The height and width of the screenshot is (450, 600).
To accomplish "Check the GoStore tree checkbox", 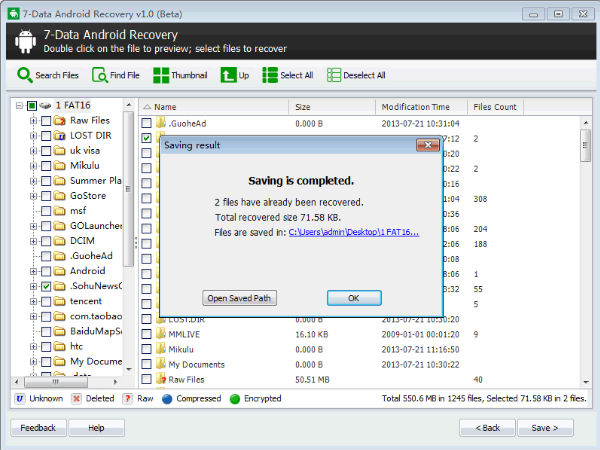I will tap(46, 196).
